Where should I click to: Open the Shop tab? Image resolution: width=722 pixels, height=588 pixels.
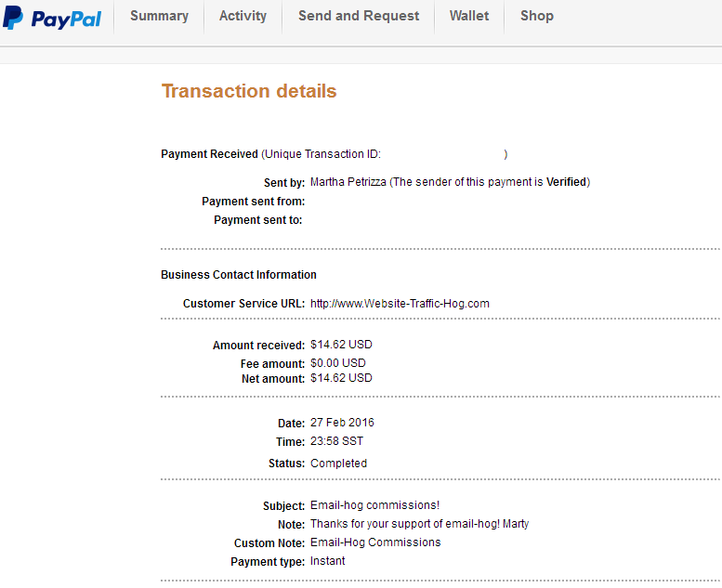pyautogui.click(x=537, y=16)
